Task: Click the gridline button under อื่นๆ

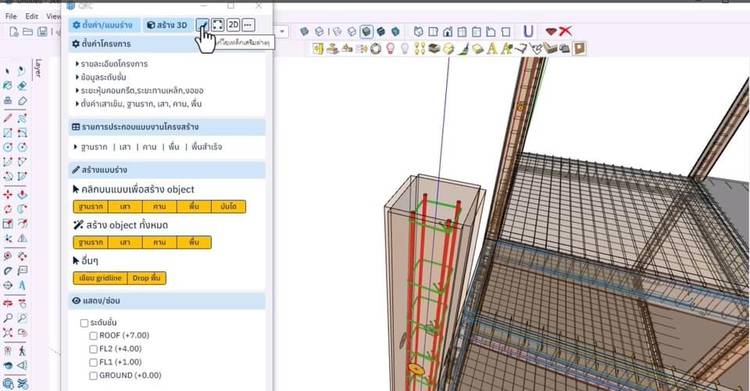Action: point(100,278)
